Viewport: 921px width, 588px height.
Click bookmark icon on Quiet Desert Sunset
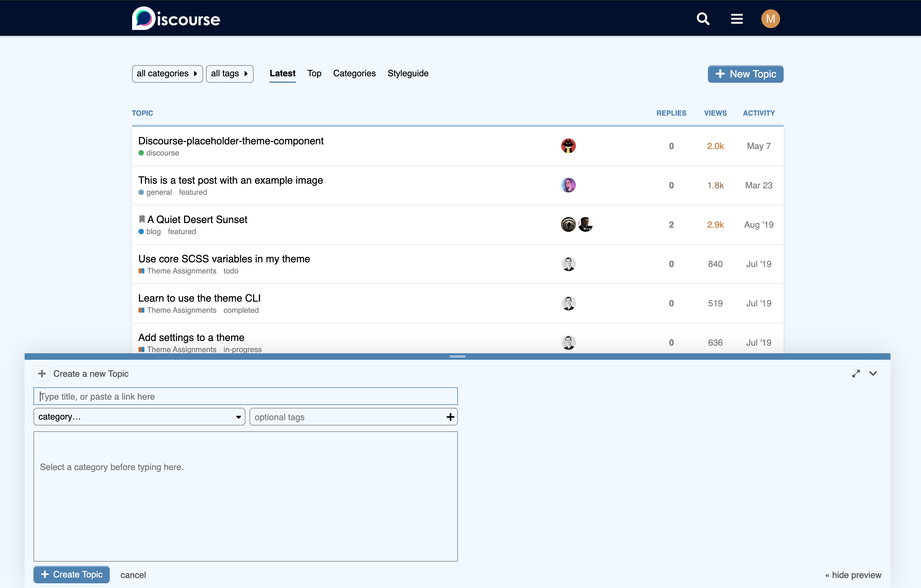tap(142, 219)
